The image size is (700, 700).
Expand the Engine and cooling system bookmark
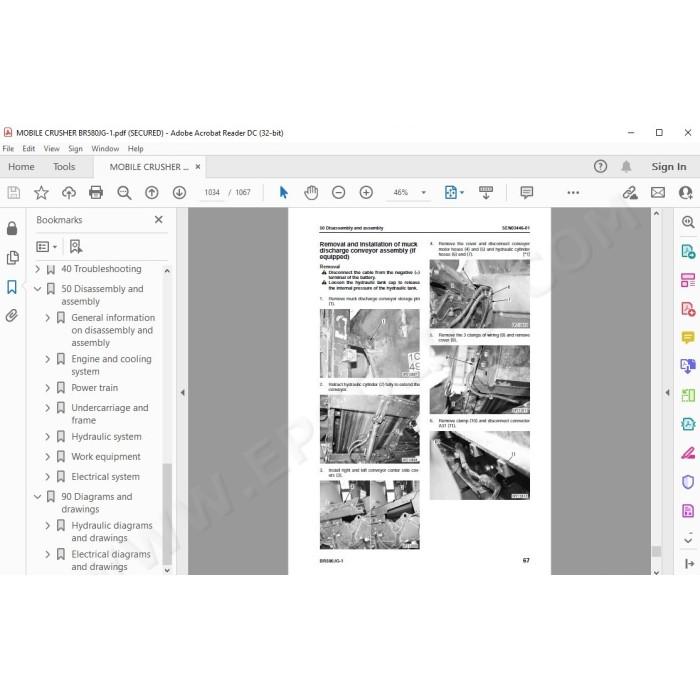click(x=48, y=359)
